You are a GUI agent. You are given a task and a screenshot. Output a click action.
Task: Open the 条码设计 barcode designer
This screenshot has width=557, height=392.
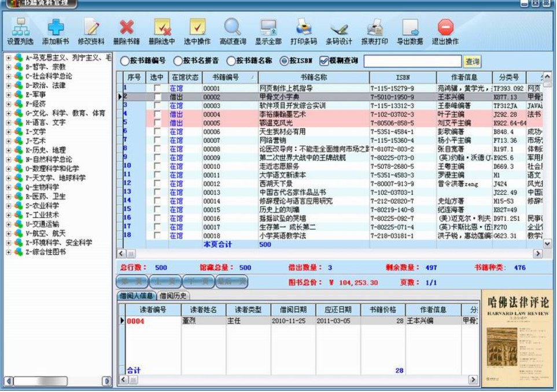point(339,30)
